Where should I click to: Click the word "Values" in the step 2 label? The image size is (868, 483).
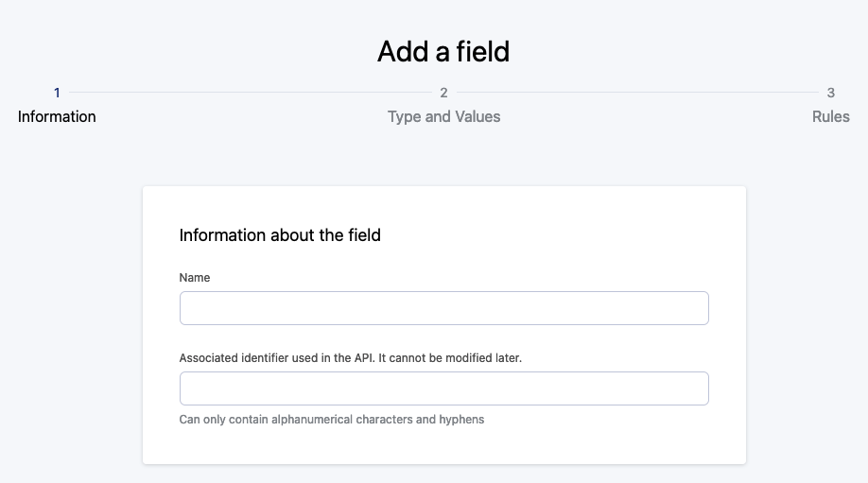[477, 117]
